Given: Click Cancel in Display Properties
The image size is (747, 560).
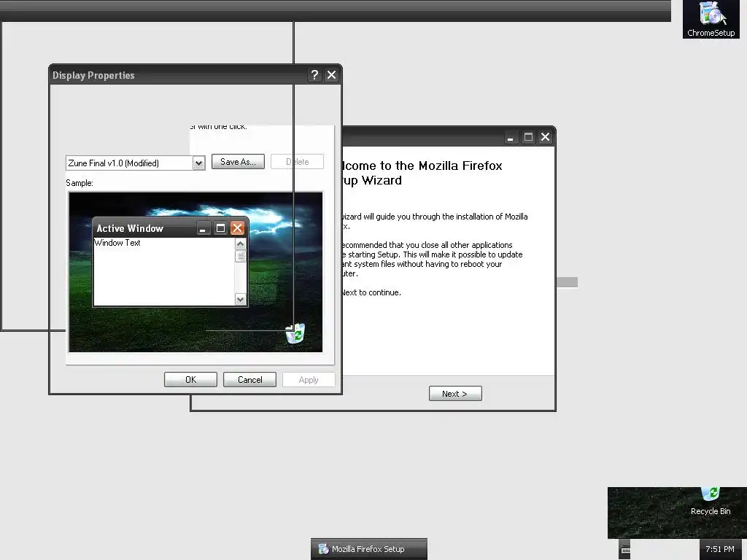Looking at the screenshot, I should pyautogui.click(x=249, y=379).
